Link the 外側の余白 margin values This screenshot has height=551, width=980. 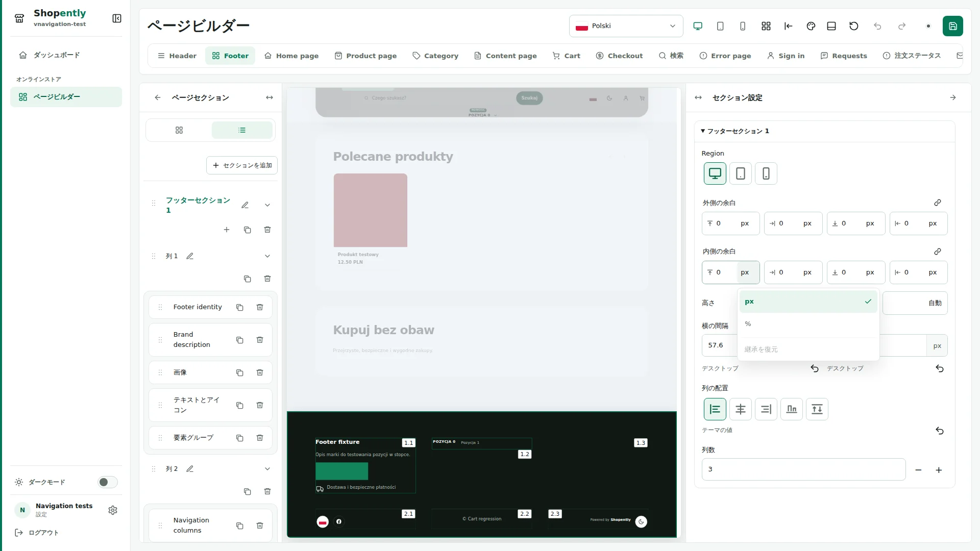pyautogui.click(x=938, y=203)
